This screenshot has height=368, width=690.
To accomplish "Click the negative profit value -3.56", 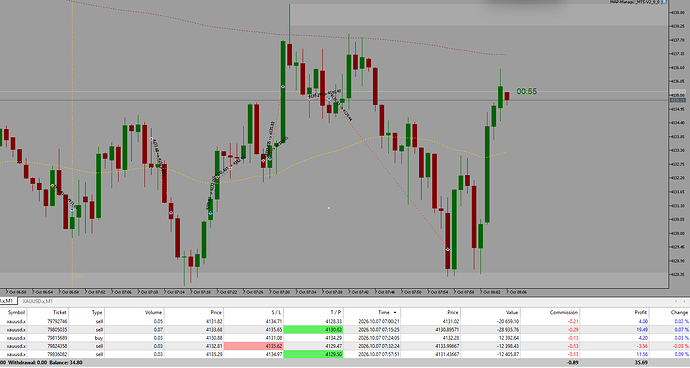I will pyautogui.click(x=642, y=346).
